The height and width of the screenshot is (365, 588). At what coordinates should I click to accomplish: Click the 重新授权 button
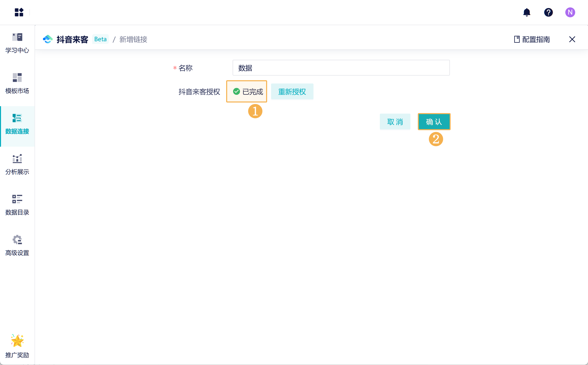(292, 92)
